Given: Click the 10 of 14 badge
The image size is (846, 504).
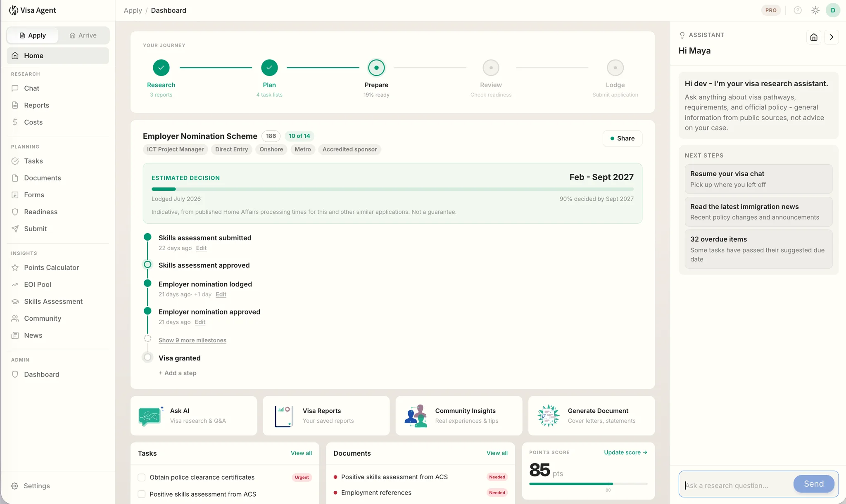Looking at the screenshot, I should click(299, 136).
